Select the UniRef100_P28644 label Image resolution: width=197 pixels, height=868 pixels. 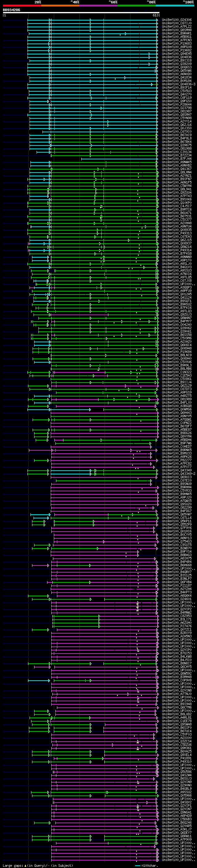tap(177, 104)
